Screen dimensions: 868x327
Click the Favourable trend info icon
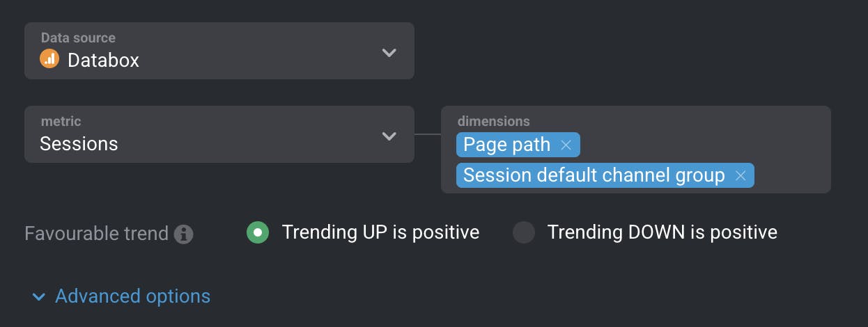[x=183, y=234]
